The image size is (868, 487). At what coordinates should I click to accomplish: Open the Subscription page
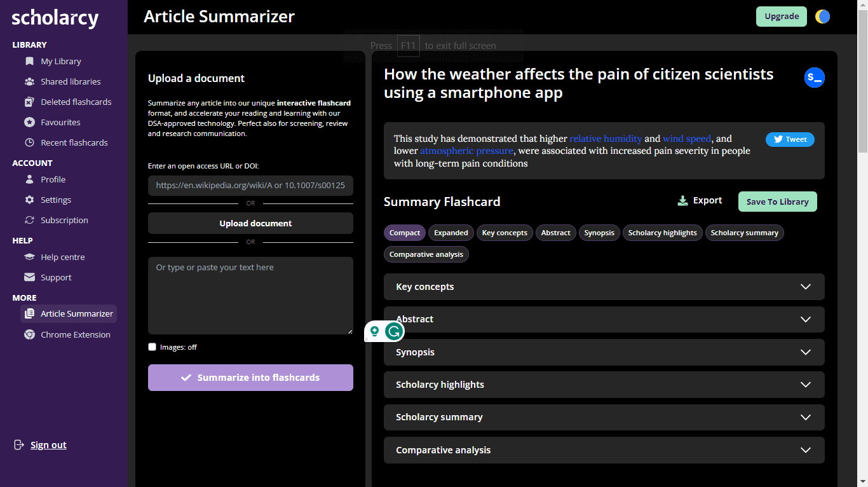pos(64,220)
